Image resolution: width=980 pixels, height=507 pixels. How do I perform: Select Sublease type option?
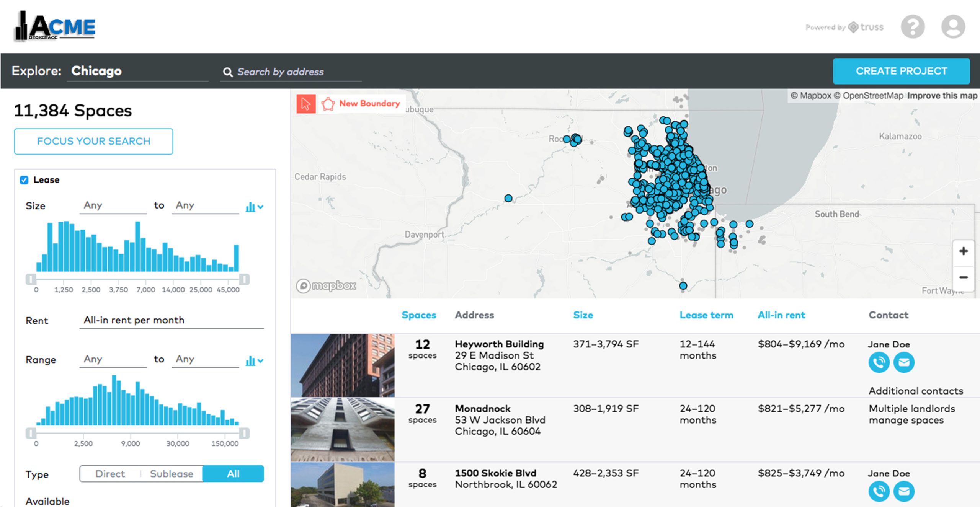171,474
